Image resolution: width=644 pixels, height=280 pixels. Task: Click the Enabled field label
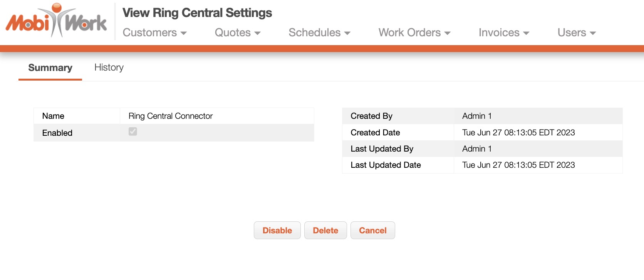(x=57, y=133)
